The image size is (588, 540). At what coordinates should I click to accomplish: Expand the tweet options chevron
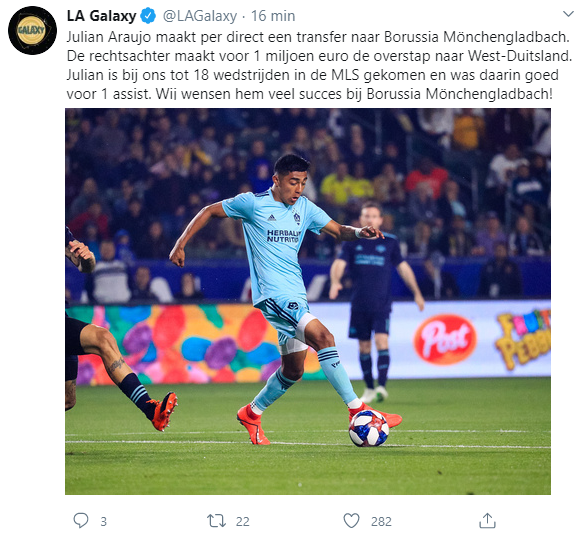[568, 14]
